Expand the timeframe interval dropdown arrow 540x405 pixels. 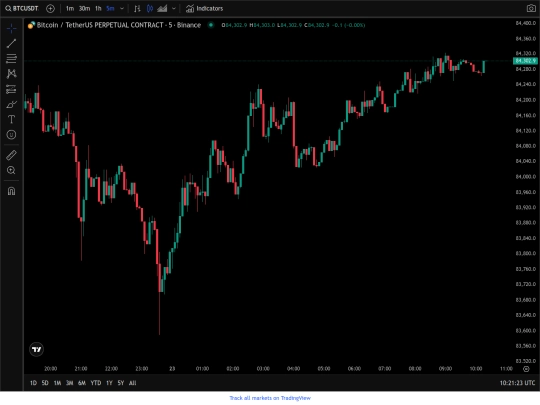[122, 8]
